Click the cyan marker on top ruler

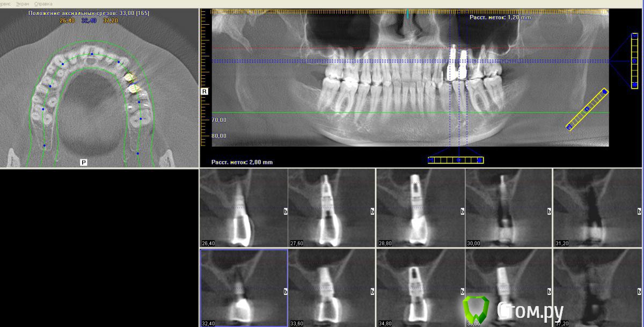(x=407, y=14)
